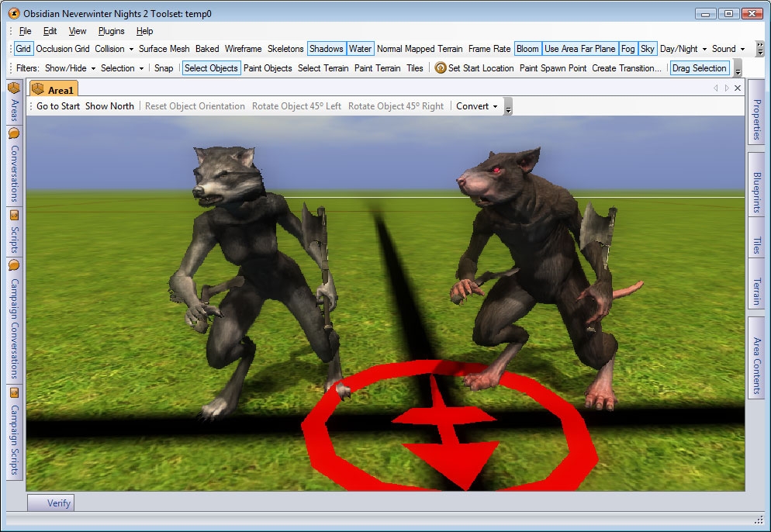Open the Show/Hide filter dropdown

(70, 68)
